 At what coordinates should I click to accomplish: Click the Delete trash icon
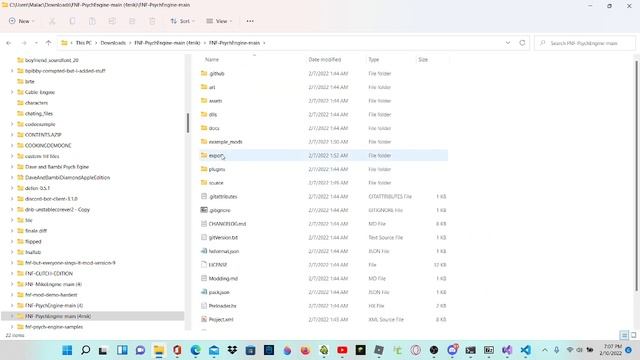point(152,21)
